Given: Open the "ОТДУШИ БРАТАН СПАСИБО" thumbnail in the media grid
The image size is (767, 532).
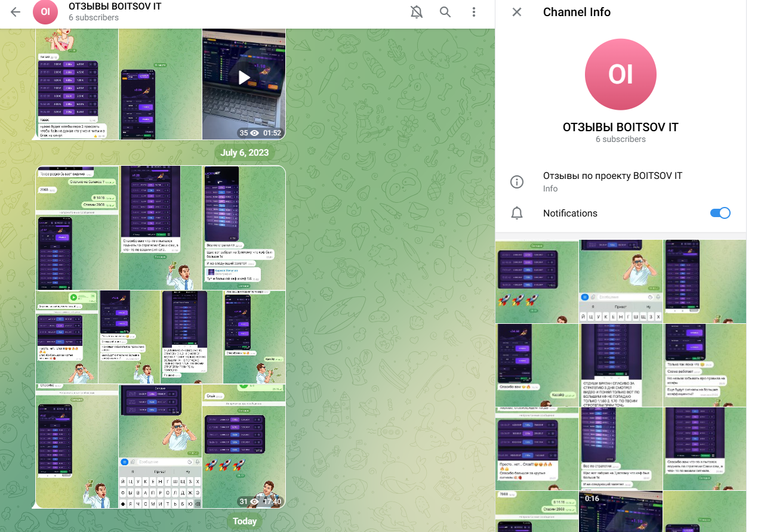Looking at the screenshot, I should (621, 365).
